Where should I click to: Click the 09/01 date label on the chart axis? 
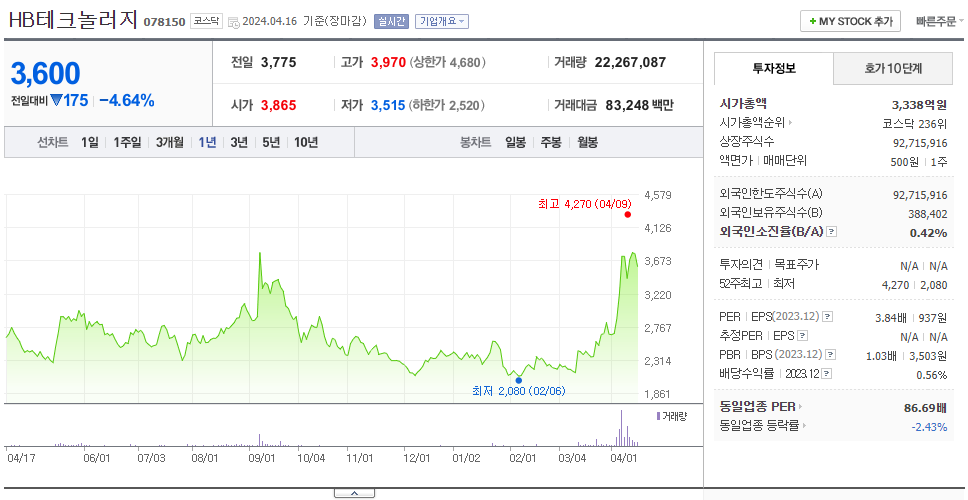click(x=261, y=459)
